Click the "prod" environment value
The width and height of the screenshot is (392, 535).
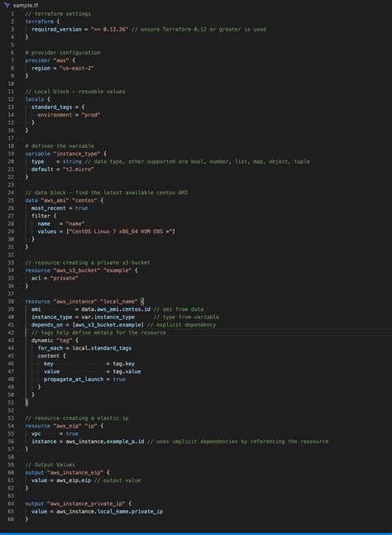[90, 115]
